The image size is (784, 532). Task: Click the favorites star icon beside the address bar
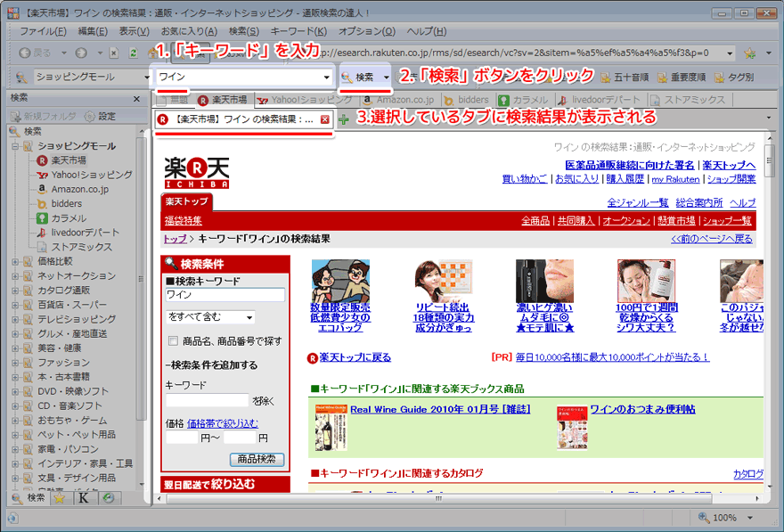click(749, 53)
